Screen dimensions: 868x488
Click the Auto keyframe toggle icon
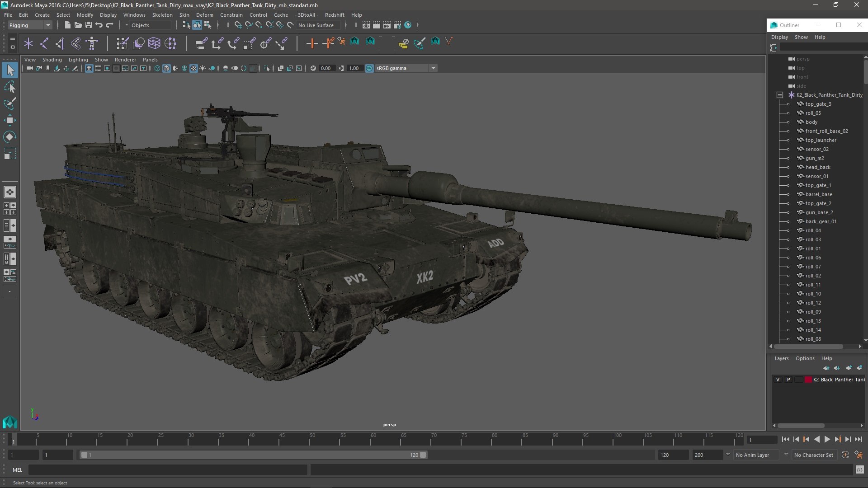(x=845, y=455)
